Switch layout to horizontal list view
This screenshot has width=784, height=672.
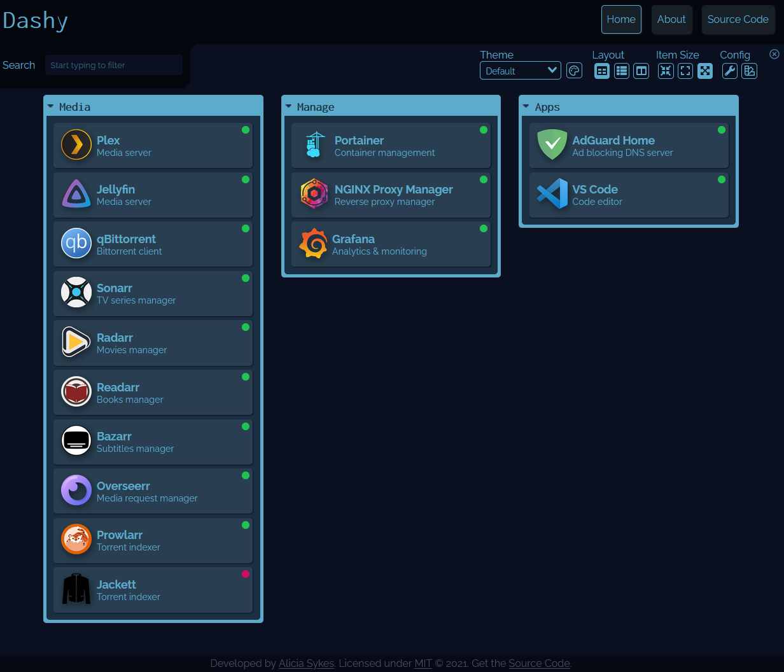[x=621, y=71]
